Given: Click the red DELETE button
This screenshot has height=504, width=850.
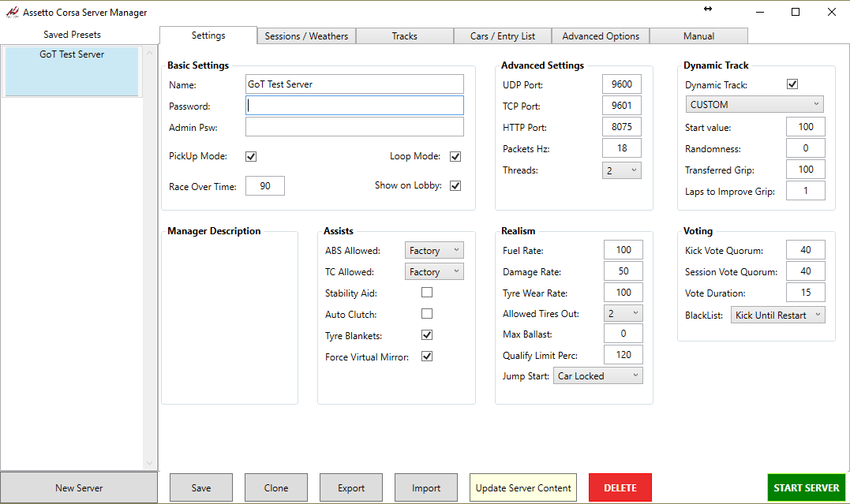Looking at the screenshot, I should [x=620, y=487].
